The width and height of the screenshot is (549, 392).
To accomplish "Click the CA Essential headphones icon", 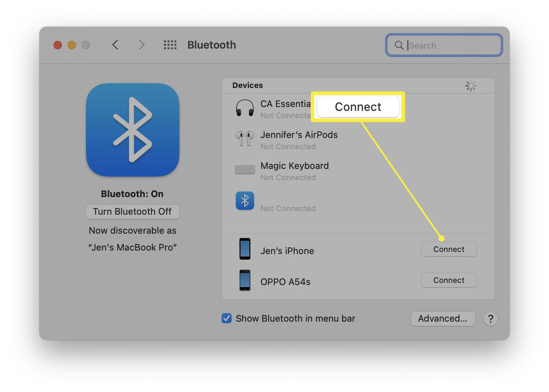I will coord(244,109).
